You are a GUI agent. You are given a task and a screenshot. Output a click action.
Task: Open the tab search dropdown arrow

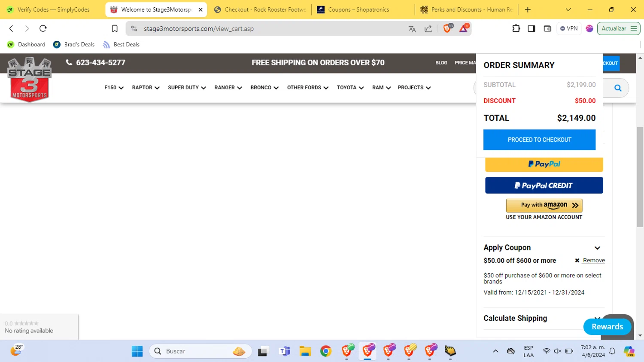[568, 9]
